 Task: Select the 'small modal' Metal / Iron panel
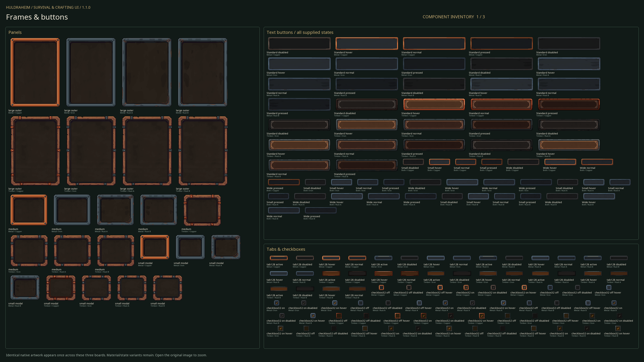click(x=190, y=247)
